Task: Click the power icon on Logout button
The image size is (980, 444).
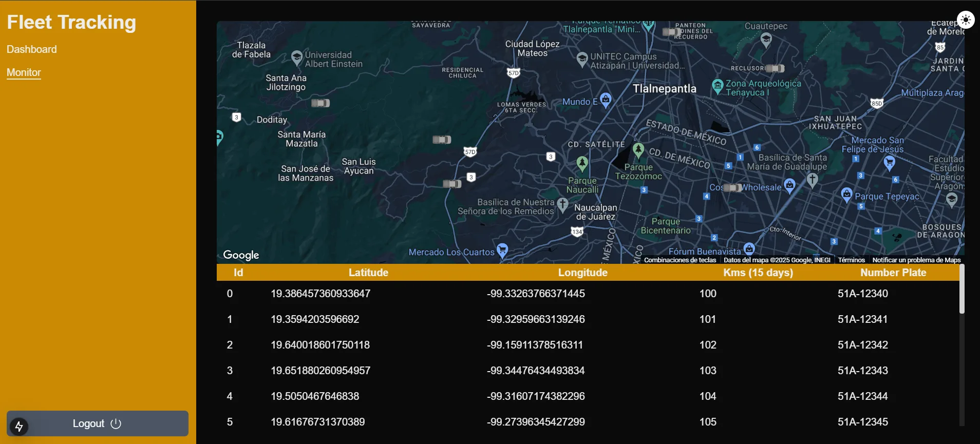Action: [116, 423]
